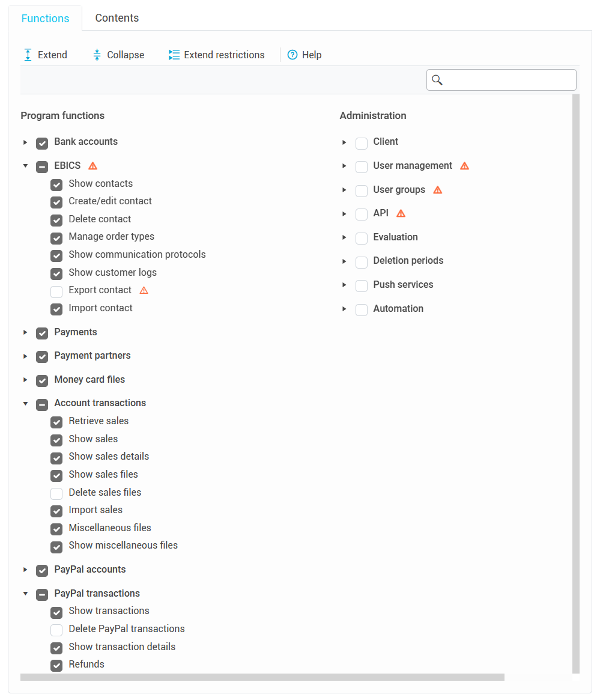Image resolution: width=600 pixels, height=700 pixels.
Task: Click the Extend restrictions icon
Action: [174, 55]
